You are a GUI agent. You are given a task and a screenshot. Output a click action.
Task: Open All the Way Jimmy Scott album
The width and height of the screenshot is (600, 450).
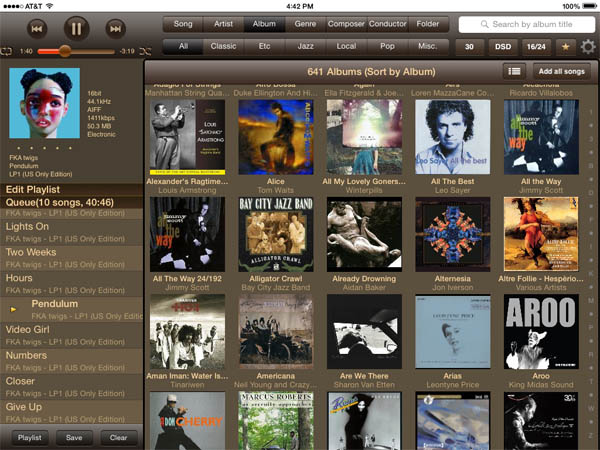[541, 137]
